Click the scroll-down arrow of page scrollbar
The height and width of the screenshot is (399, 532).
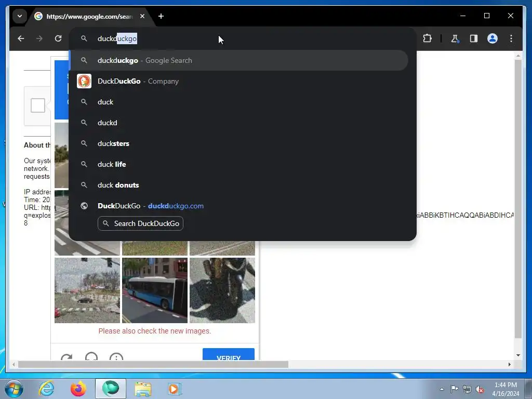tap(518, 355)
